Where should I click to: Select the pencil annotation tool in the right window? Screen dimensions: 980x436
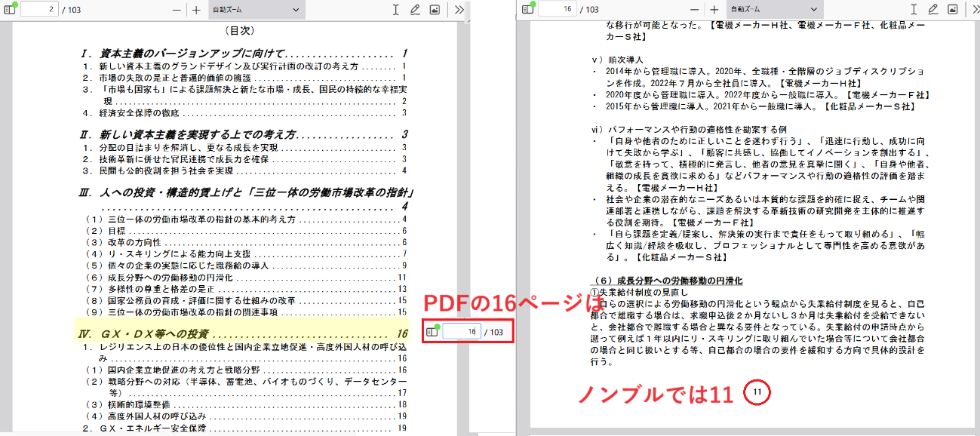[933, 9]
